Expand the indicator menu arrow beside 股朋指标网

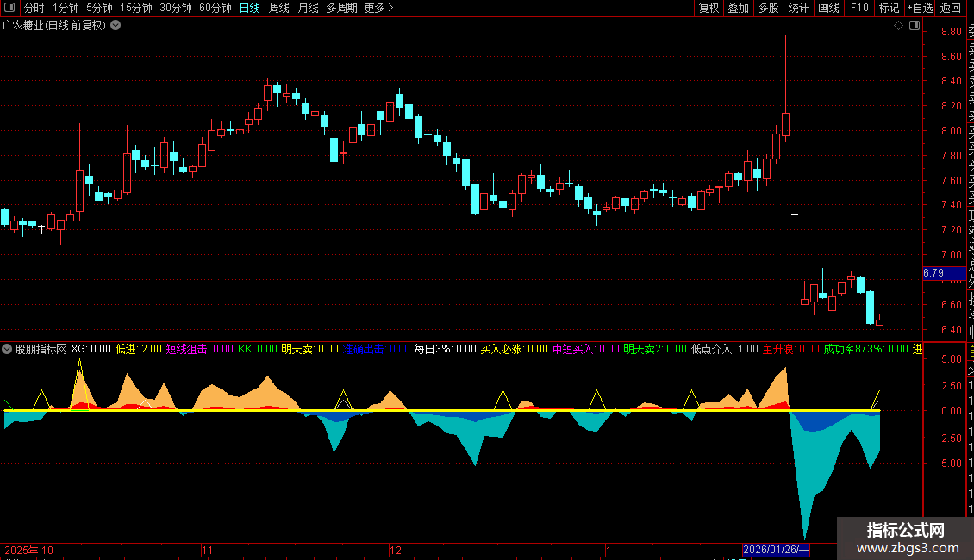(x=7, y=349)
